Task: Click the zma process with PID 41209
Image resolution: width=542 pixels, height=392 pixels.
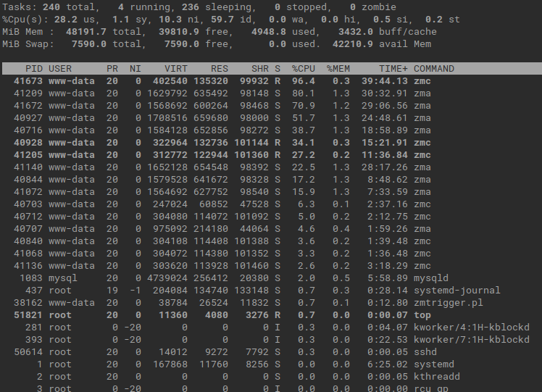Action: [x=271, y=93]
